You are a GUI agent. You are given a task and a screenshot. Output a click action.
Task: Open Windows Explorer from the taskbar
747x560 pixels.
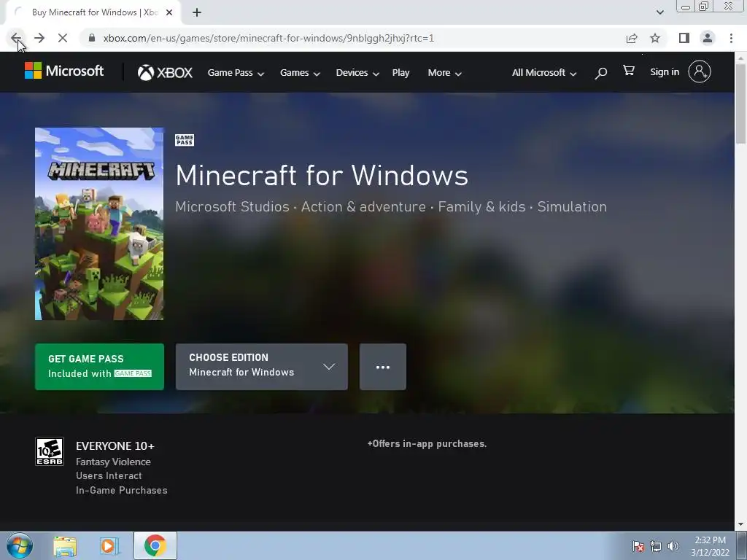pyautogui.click(x=65, y=546)
